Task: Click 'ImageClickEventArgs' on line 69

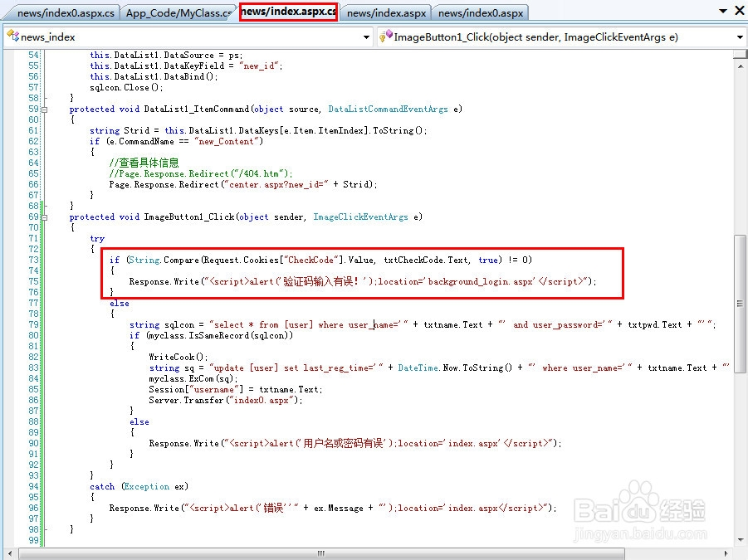Action: click(360, 217)
